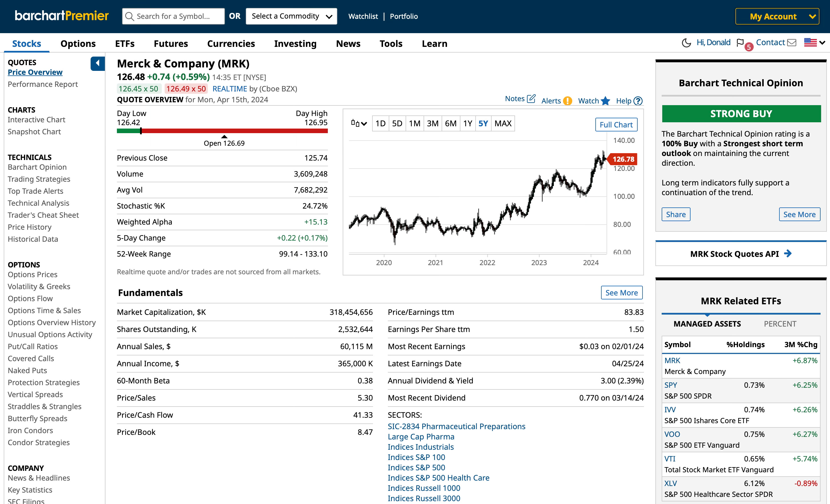This screenshot has height=504, width=830.
Task: Click Share in Technical Opinion panel
Action: point(676,214)
